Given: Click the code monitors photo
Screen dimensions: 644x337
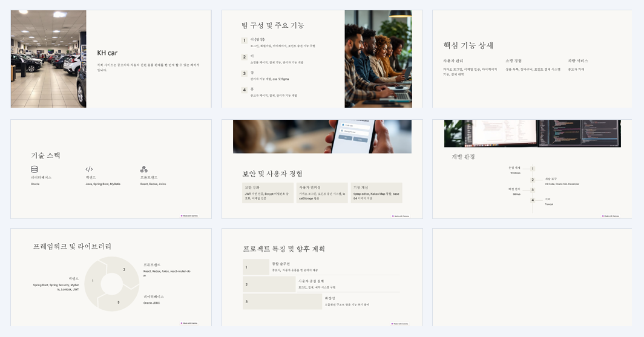Looking at the screenshot, I should point(532,133).
